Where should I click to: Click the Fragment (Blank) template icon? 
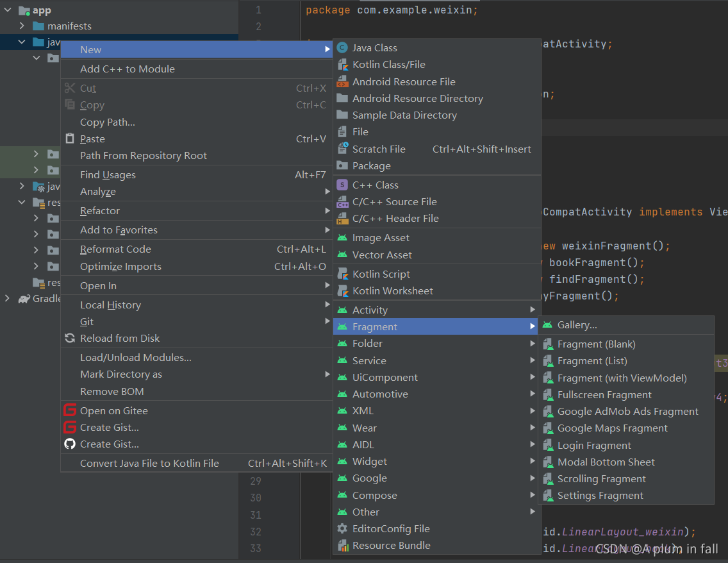[x=548, y=344]
